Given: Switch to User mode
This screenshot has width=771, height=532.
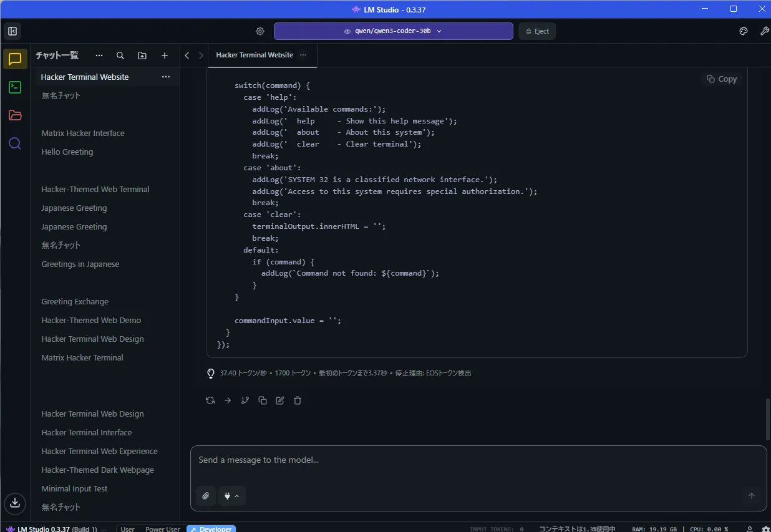Looking at the screenshot, I should (127, 529).
